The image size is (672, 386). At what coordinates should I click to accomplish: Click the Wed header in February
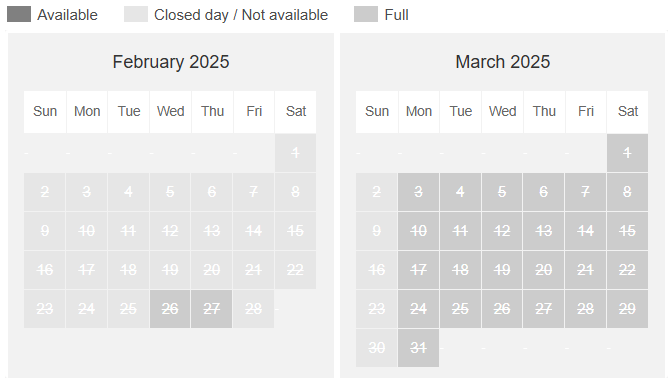(x=171, y=111)
